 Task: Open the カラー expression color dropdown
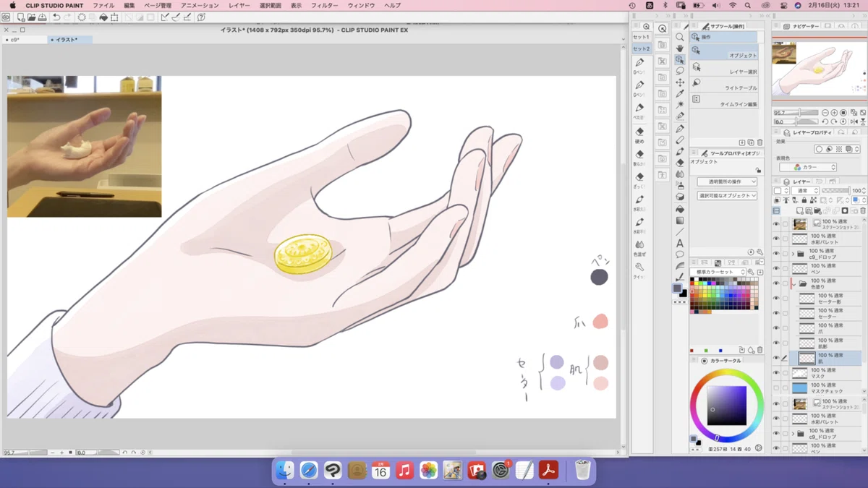click(x=808, y=167)
